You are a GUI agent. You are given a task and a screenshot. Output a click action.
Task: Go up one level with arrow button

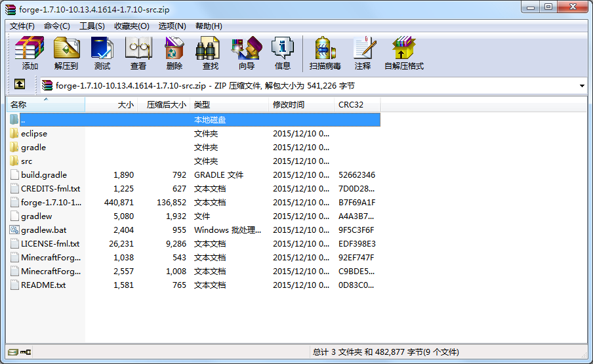(x=20, y=84)
